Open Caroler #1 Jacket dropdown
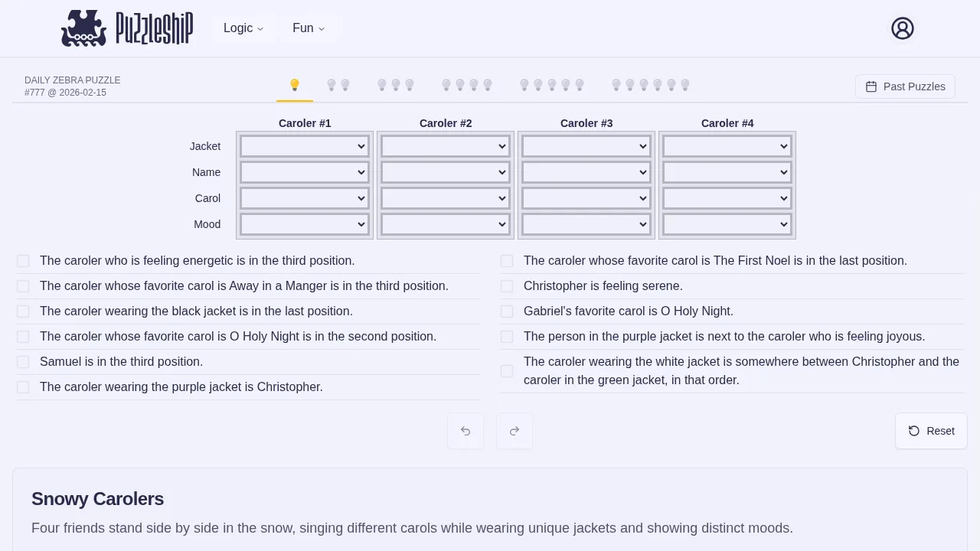The image size is (980, 551). pos(305,146)
